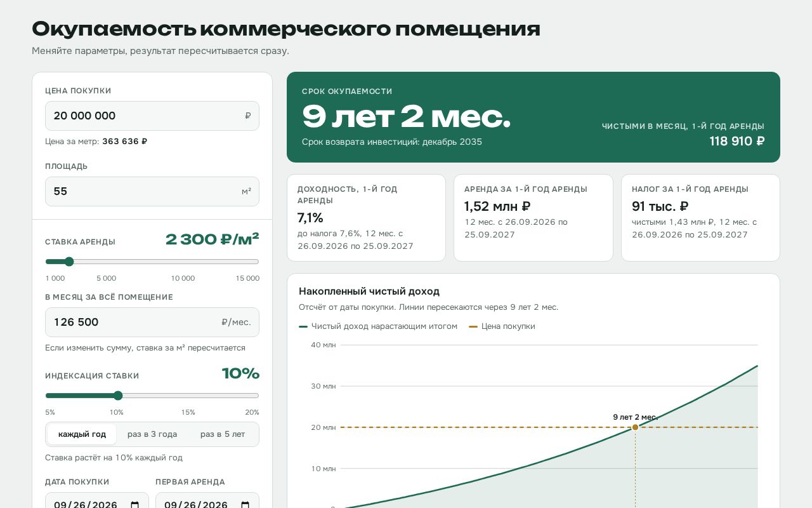812x508 pixels.
Task: Click the «Цена за метр: 363 636 ₽» note
Action: pyautogui.click(x=96, y=142)
